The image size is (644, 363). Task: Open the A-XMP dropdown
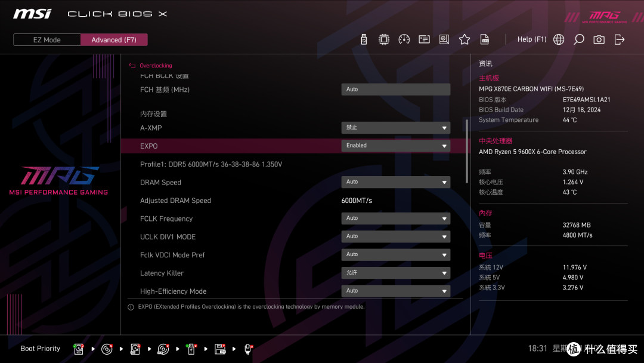[395, 127]
